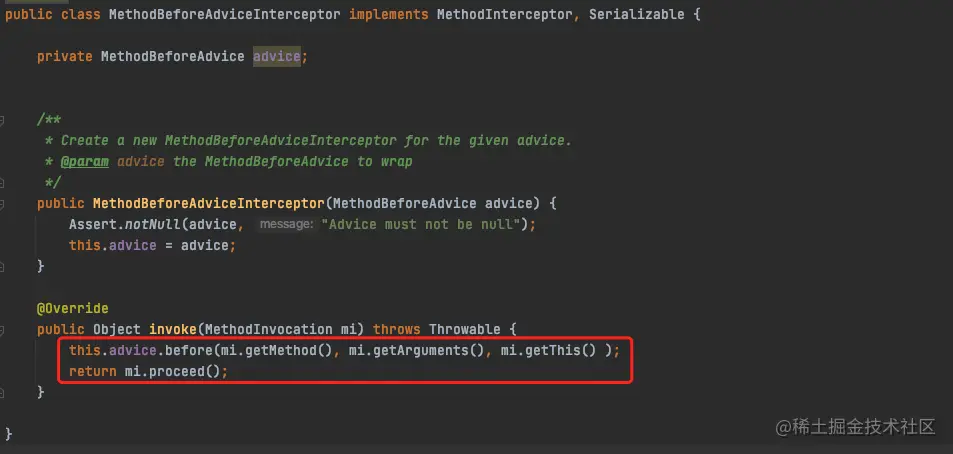Image resolution: width=953 pixels, height=454 pixels.
Task: Click the "mi.getArguments()" argument
Action: 416,351
